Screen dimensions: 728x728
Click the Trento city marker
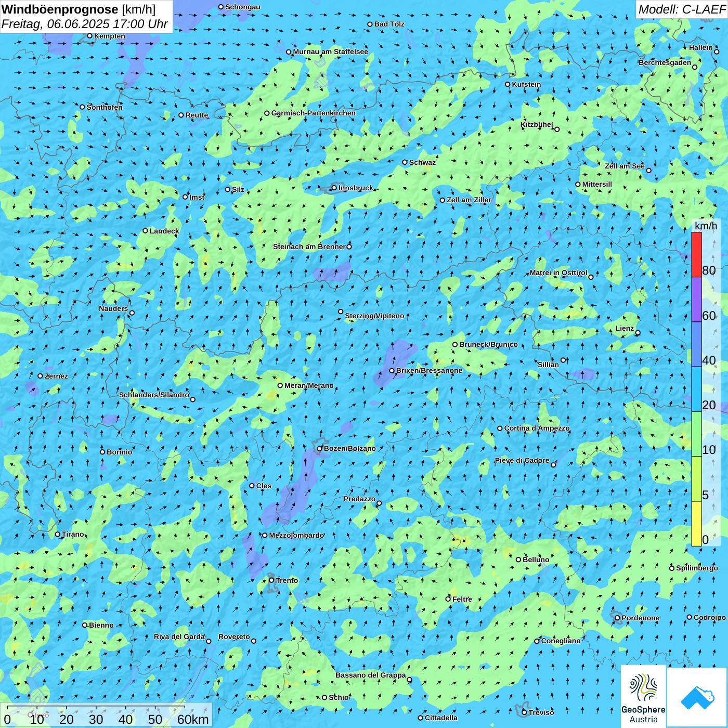(x=271, y=580)
